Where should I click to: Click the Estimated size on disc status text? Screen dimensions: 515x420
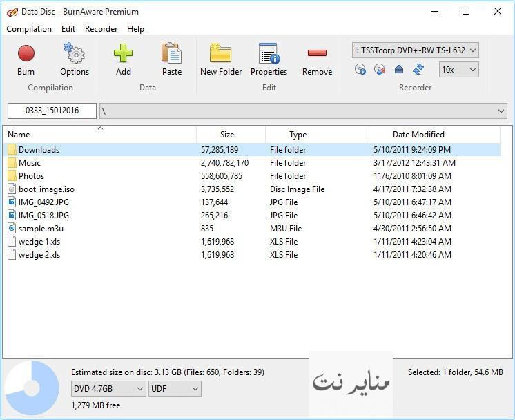pos(168,372)
